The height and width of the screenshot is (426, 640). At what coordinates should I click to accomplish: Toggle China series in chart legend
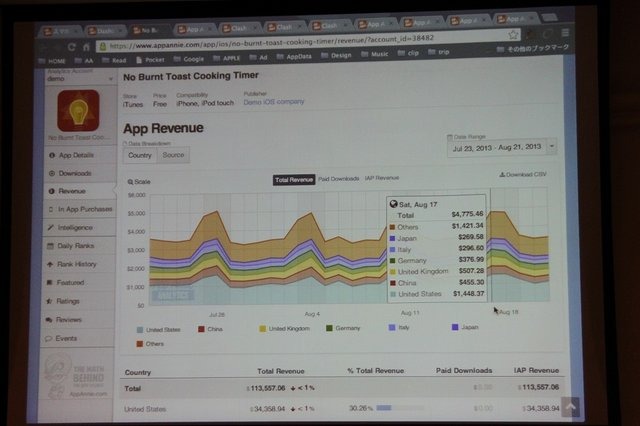[211, 329]
